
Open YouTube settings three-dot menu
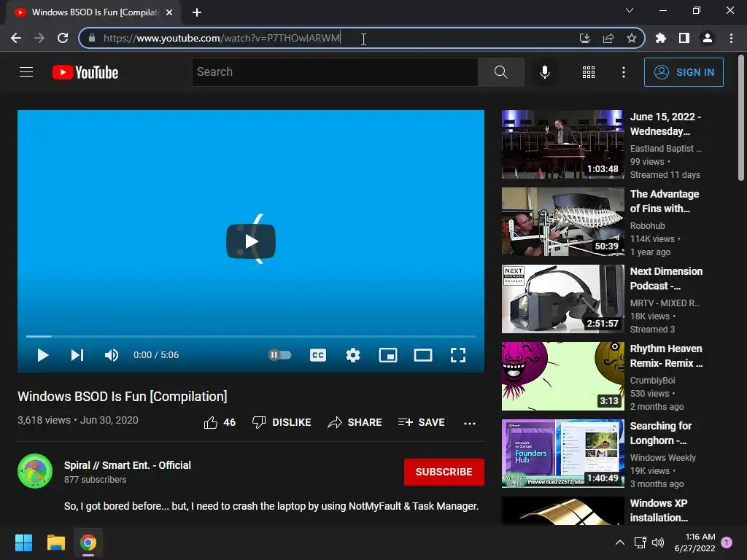pos(624,72)
